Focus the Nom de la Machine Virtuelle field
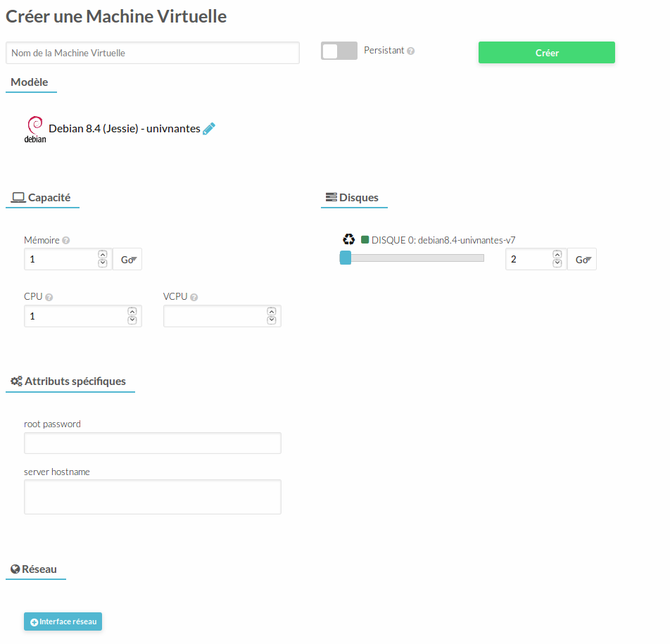Viewport: 670px width, 644px height. coord(153,53)
